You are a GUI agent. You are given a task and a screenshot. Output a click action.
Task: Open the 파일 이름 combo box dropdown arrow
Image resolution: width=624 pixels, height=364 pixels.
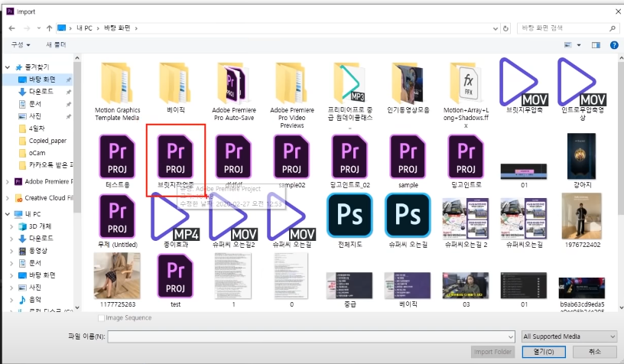click(511, 337)
